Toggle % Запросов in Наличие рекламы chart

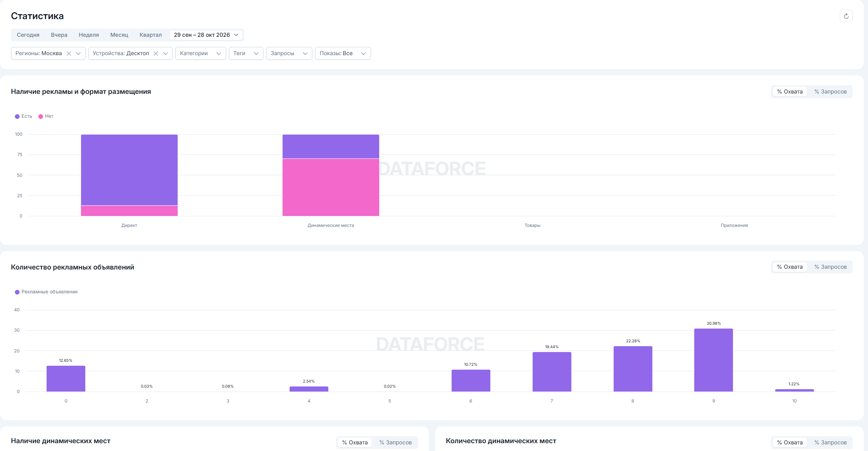tap(830, 92)
